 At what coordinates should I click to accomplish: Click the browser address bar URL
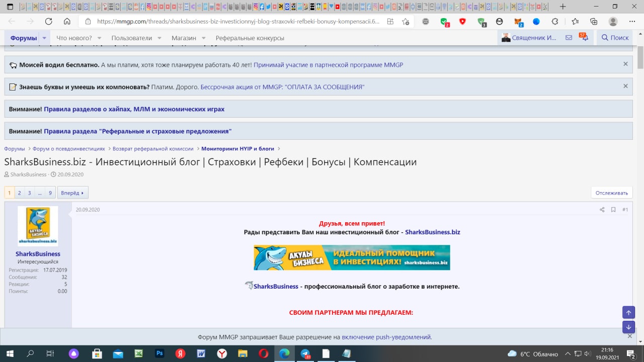tap(238, 22)
